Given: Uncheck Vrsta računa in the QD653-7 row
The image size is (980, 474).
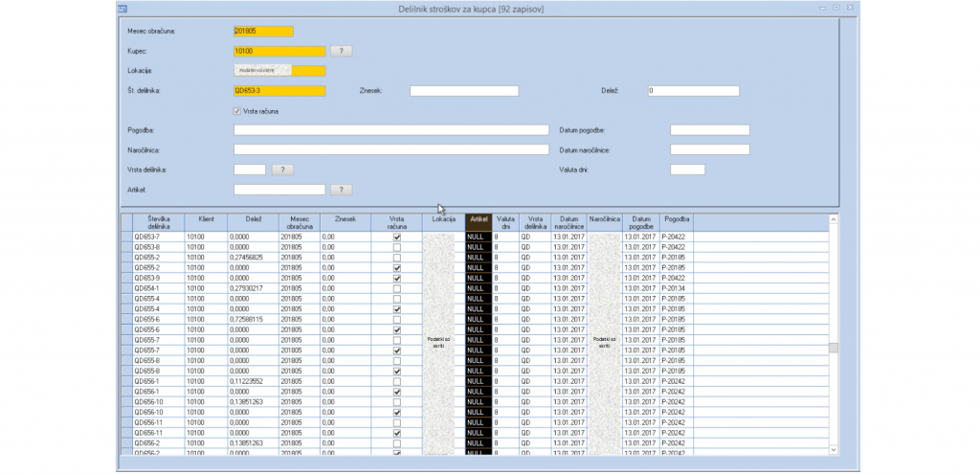Looking at the screenshot, I should point(397,237).
